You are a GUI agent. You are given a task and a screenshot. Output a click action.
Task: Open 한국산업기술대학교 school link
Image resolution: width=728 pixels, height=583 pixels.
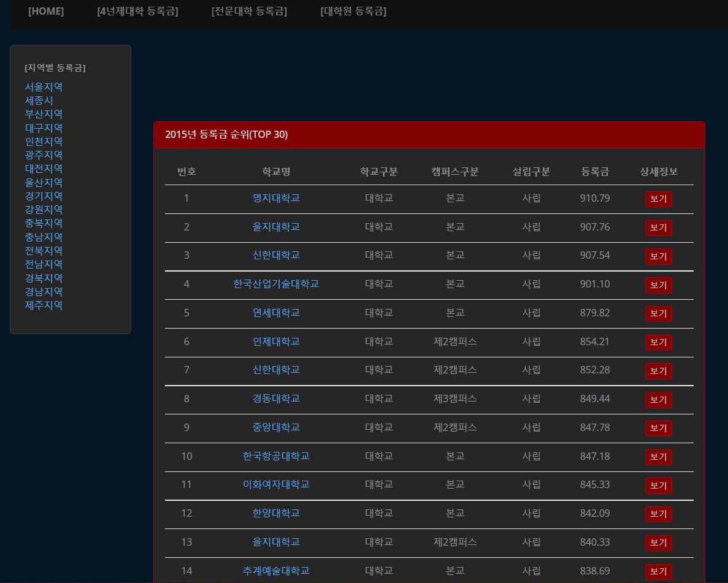point(276,284)
